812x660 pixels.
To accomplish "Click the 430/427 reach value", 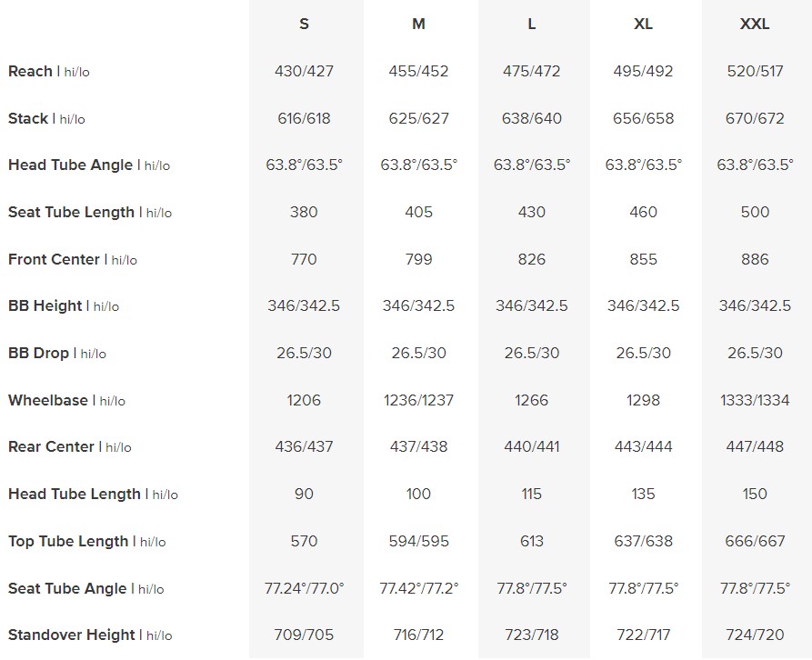I will 304,72.
